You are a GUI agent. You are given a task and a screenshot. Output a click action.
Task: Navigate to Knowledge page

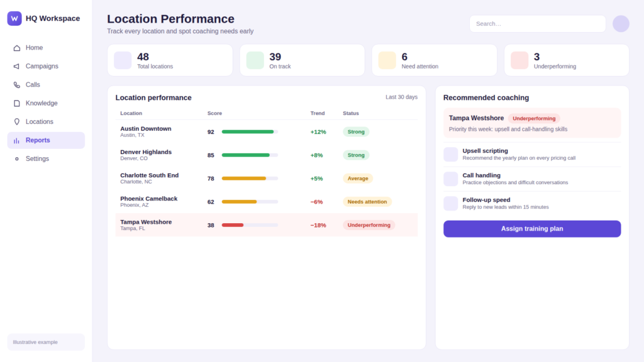(x=46, y=104)
